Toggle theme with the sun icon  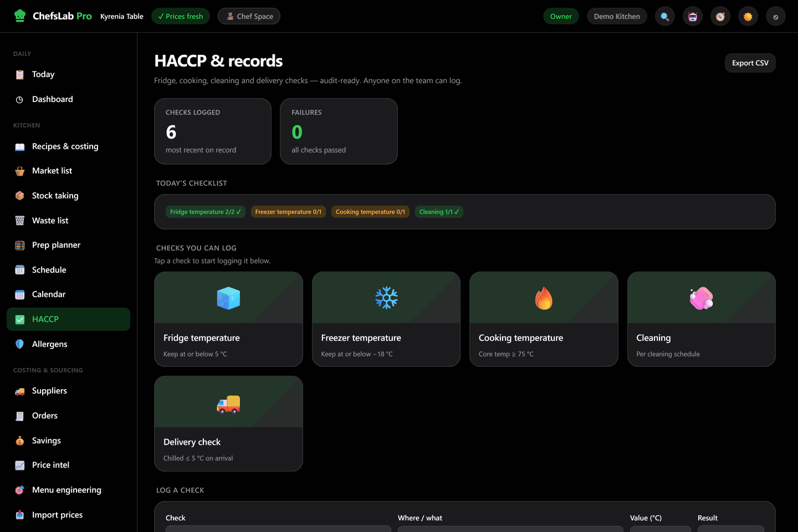[x=748, y=17]
